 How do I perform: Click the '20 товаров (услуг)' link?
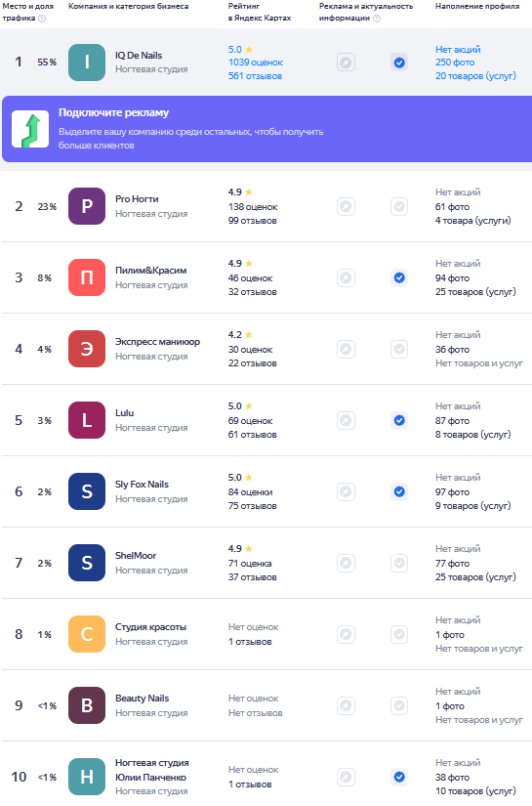point(475,76)
